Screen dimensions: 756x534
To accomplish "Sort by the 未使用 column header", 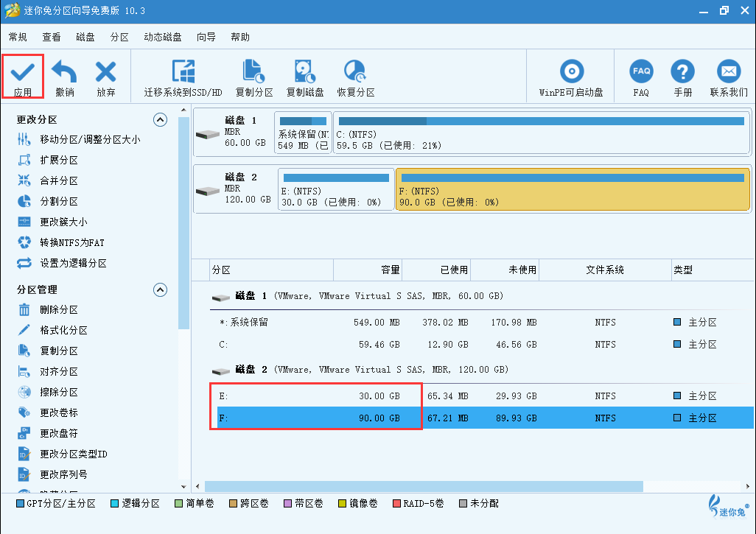I will click(x=505, y=270).
